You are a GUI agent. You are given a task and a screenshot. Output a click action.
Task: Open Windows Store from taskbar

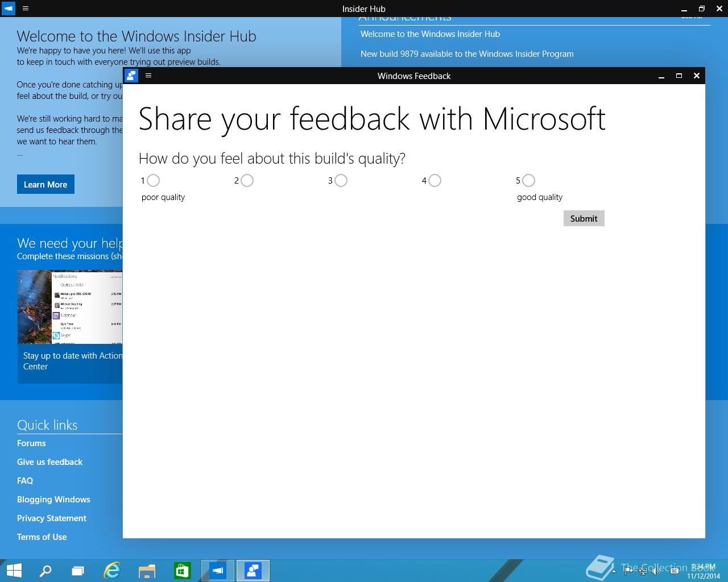[x=182, y=571]
